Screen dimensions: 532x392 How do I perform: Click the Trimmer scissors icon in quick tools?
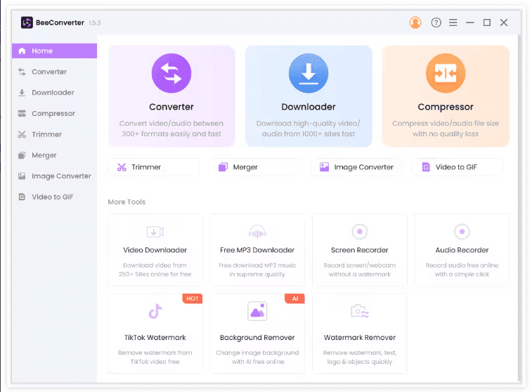[x=122, y=167]
